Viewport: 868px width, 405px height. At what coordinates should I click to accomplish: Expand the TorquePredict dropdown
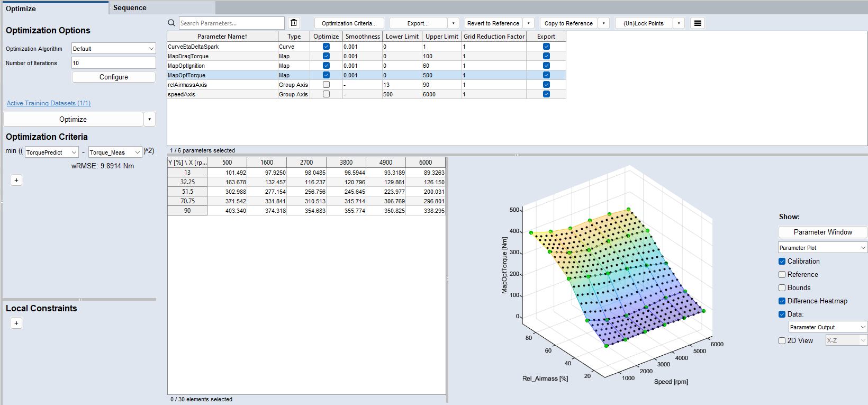pos(52,152)
